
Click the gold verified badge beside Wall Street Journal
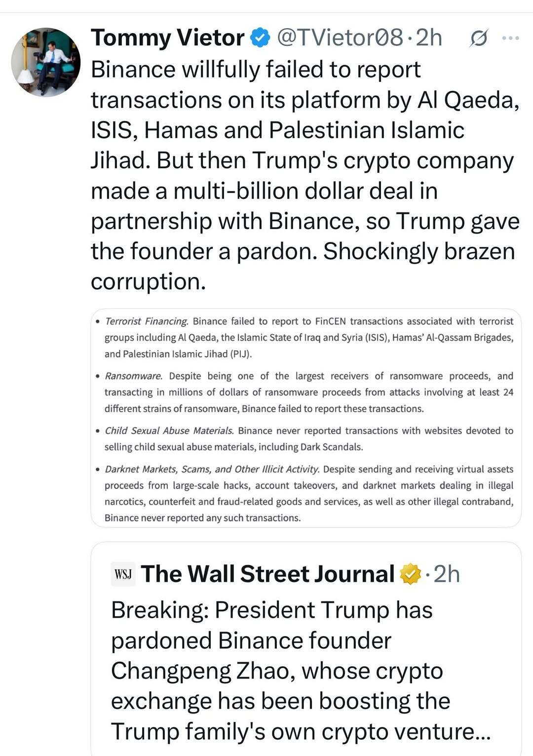[410, 574]
